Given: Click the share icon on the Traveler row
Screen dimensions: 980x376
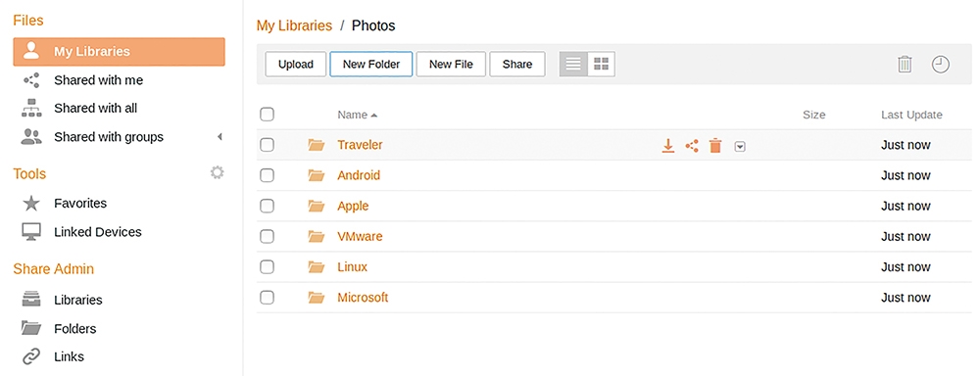Looking at the screenshot, I should point(692,146).
